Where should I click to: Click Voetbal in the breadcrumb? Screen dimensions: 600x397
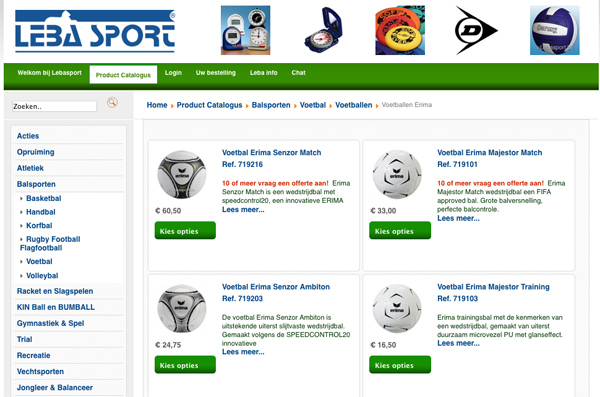[313, 105]
